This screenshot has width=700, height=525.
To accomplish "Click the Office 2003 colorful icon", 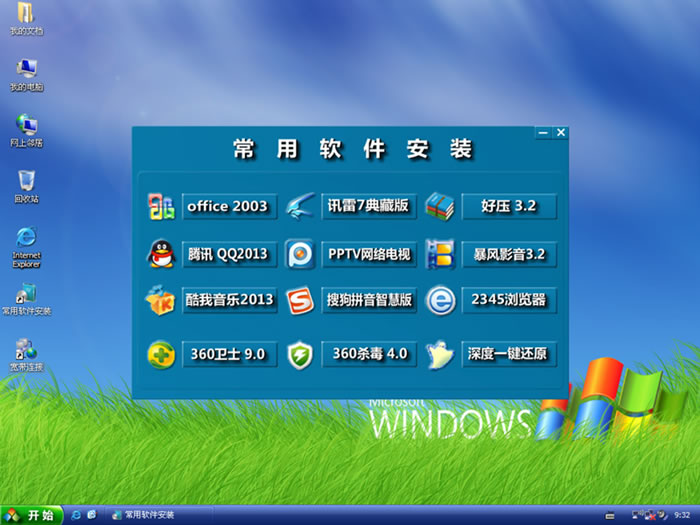I will click(161, 206).
